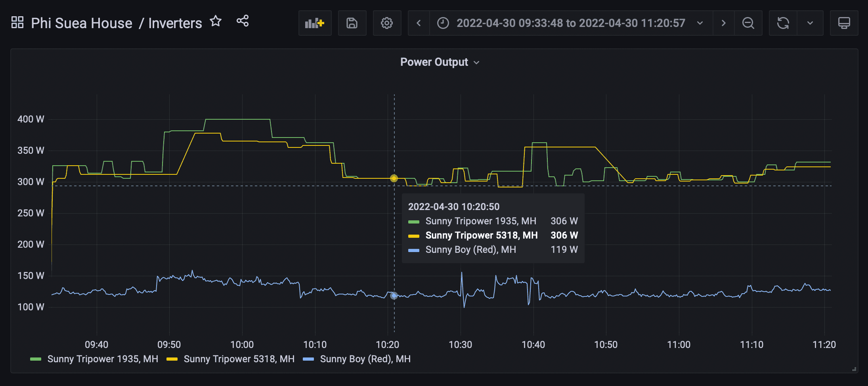Shift time range forward

(x=723, y=23)
